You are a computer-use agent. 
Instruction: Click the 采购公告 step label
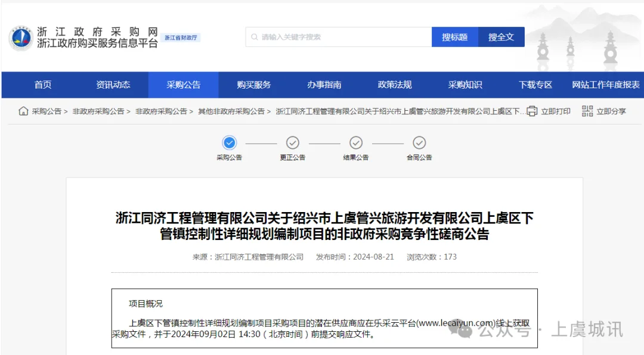229,158
